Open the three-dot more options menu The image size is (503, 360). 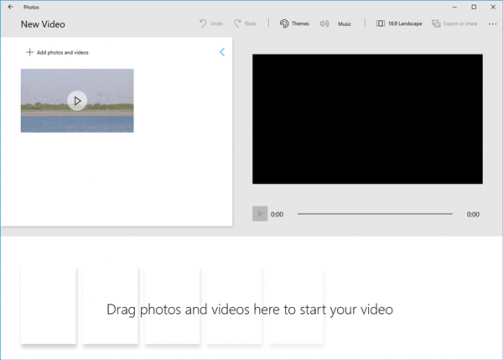coord(492,24)
